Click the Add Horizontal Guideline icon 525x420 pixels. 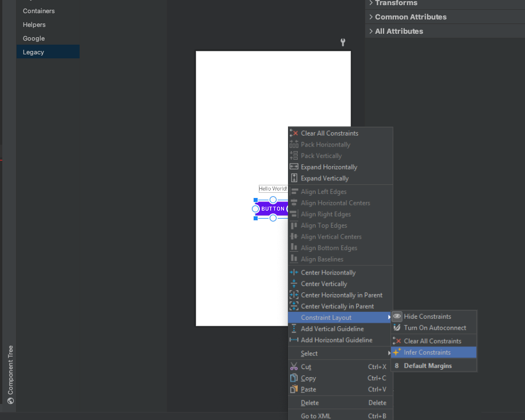pos(294,340)
